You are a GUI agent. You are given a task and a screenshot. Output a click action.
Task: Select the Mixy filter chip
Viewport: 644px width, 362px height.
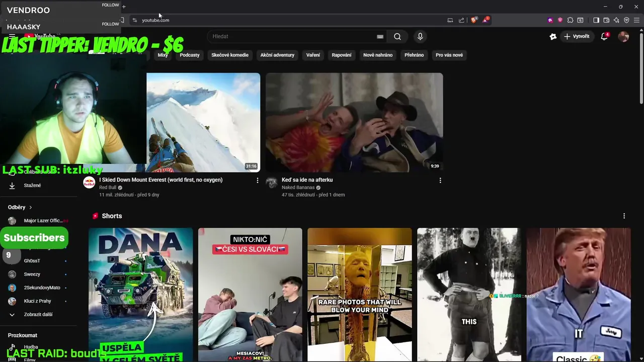(x=163, y=55)
